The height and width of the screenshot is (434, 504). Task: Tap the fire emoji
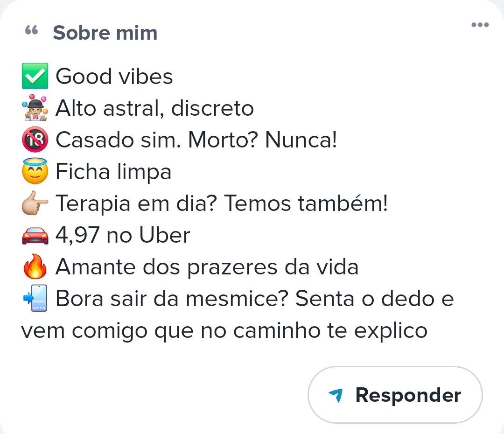[x=35, y=267]
